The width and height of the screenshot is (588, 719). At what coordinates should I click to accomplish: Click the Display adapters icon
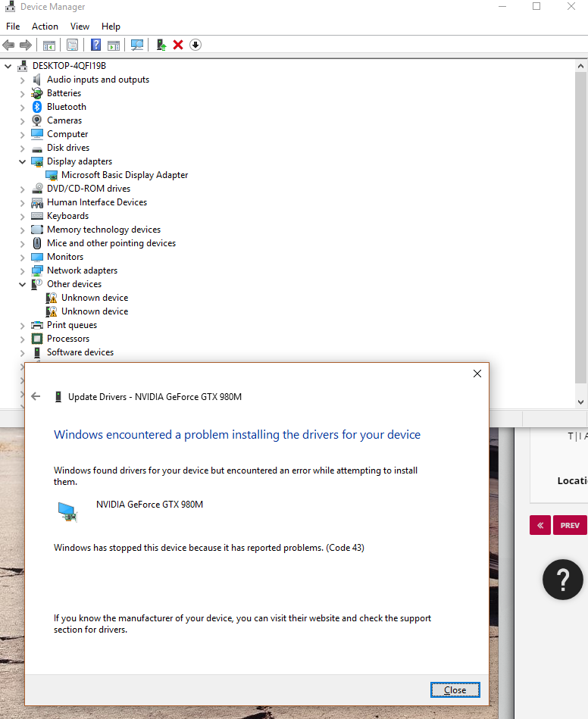tap(36, 161)
